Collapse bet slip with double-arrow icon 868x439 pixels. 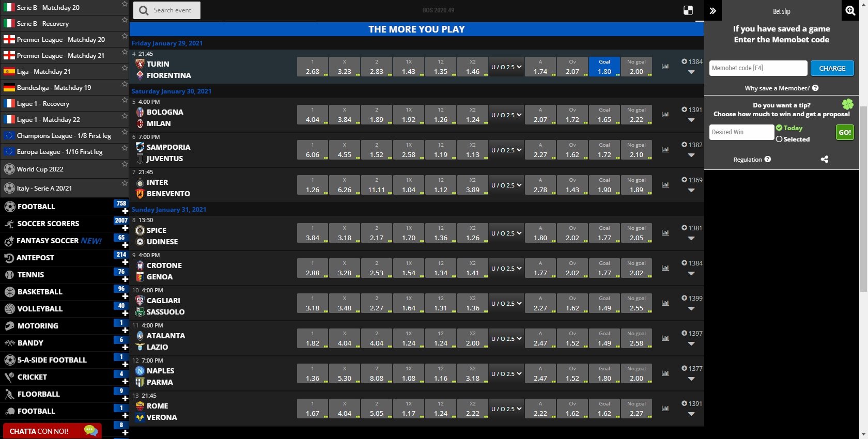click(713, 10)
